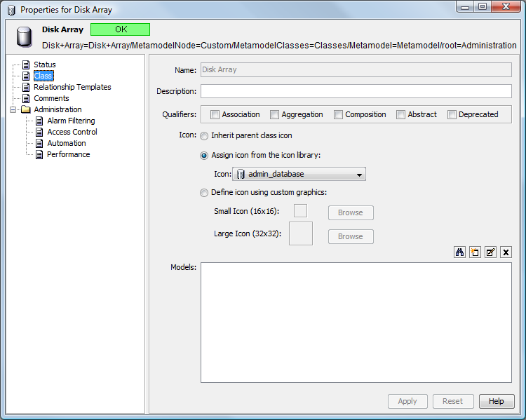Screen dimensions: 526x420
Task: Click the large Disk Array cylinder icon
Action: [x=25, y=37]
